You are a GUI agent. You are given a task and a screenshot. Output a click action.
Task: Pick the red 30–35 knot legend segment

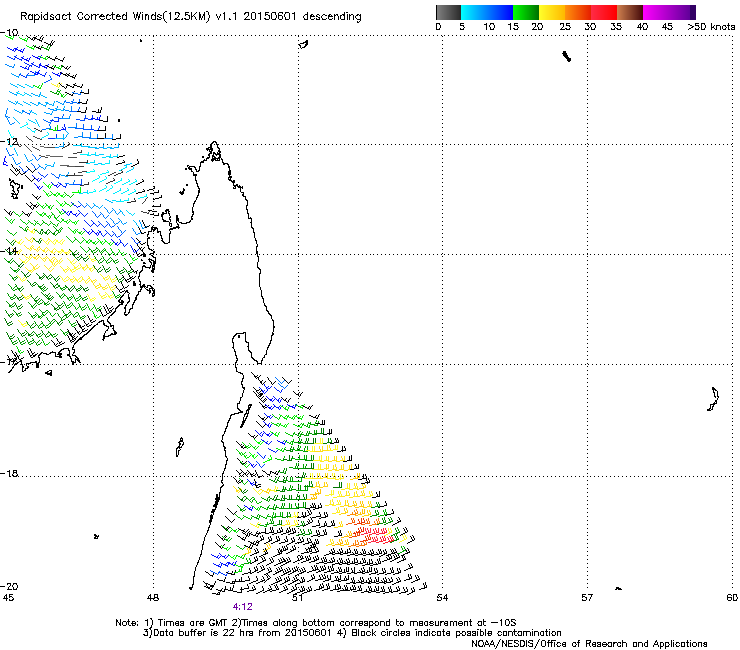point(604,12)
